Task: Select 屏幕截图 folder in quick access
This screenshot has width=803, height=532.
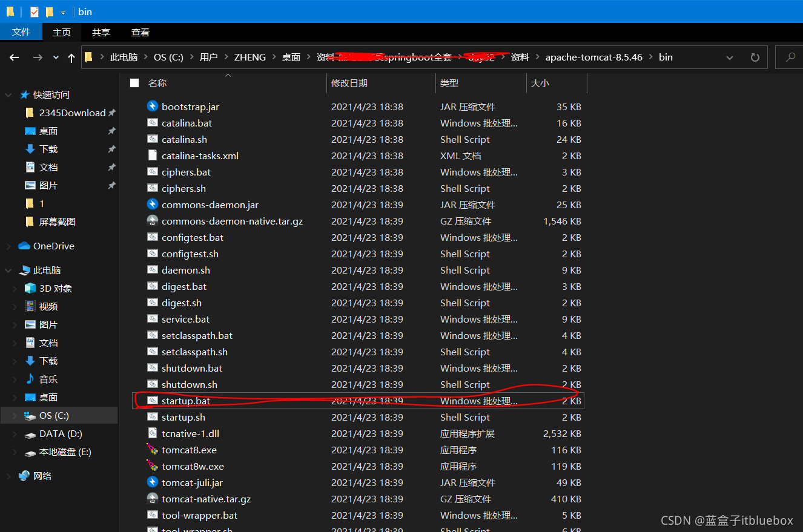Action: tap(58, 222)
